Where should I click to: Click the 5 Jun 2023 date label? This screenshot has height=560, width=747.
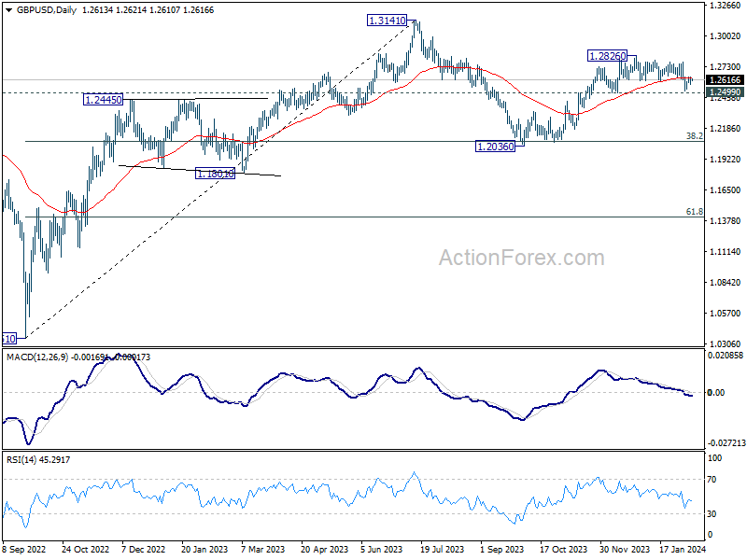381,549
